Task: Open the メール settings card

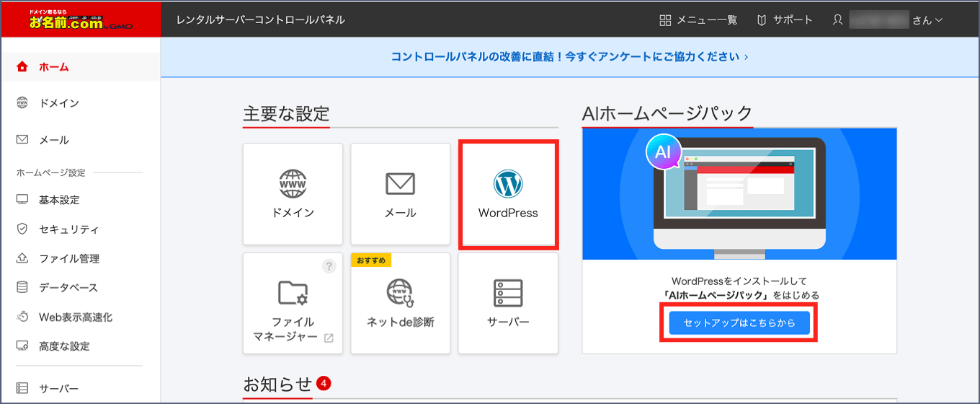Action: tap(401, 194)
